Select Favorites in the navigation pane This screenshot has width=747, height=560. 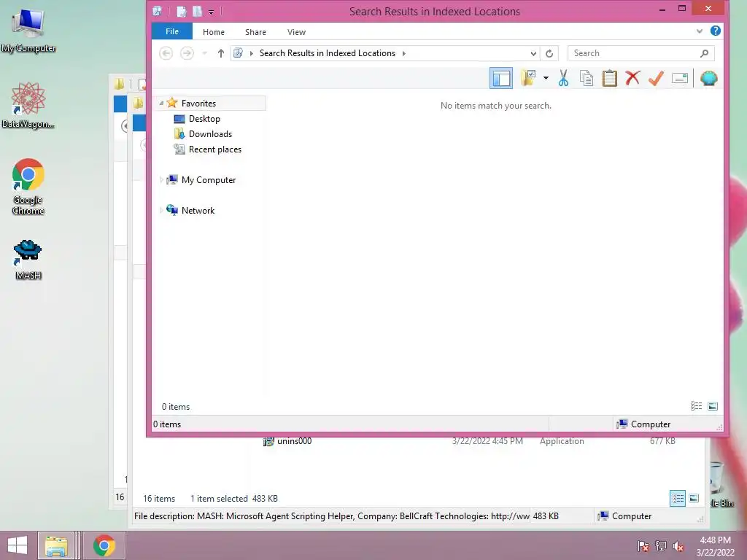(x=198, y=104)
